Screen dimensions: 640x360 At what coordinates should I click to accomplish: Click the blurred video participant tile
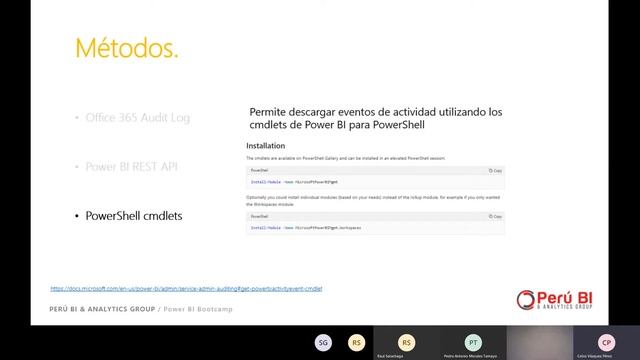tap(540, 343)
